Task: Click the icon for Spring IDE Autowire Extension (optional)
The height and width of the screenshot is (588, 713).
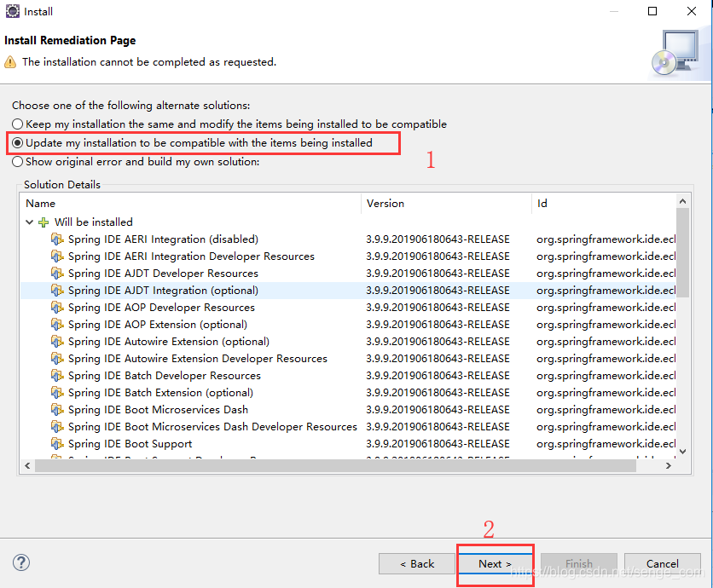Action: click(x=57, y=341)
